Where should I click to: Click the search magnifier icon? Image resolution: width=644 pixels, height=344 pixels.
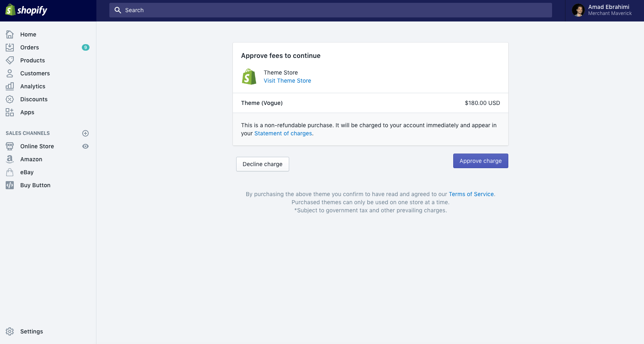(118, 10)
